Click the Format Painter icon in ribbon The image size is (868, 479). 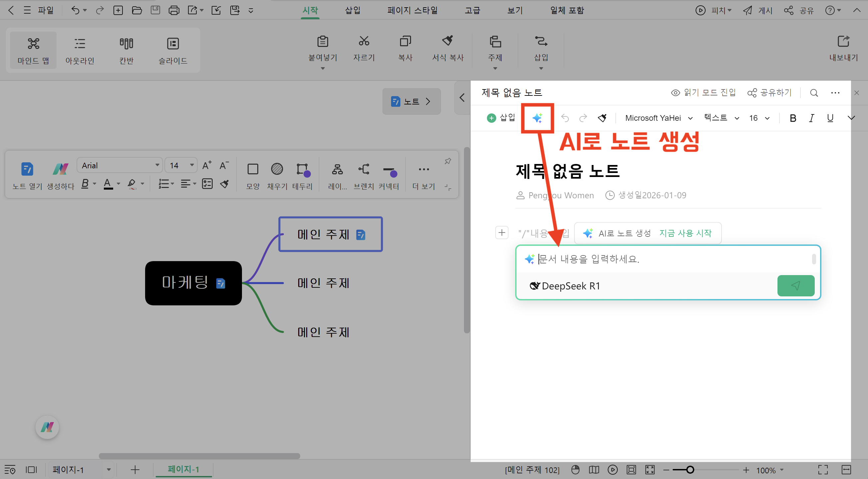(x=447, y=41)
